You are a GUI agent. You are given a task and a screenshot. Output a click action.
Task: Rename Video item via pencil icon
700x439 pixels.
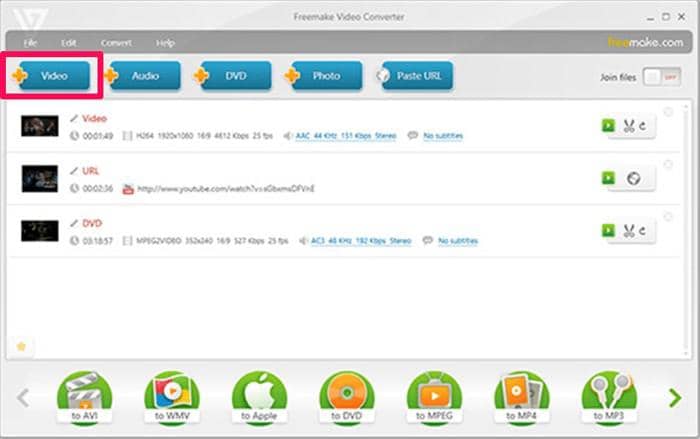[74, 118]
